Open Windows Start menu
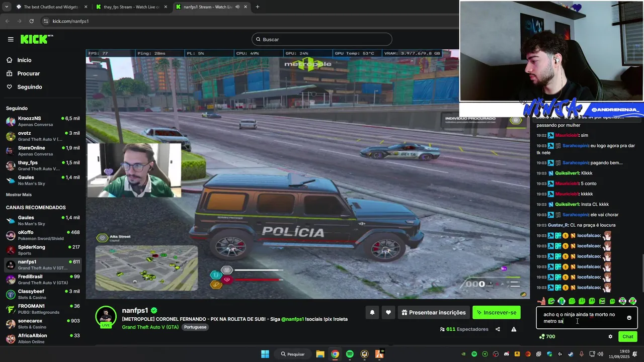The image size is (644, 362). tap(265, 354)
